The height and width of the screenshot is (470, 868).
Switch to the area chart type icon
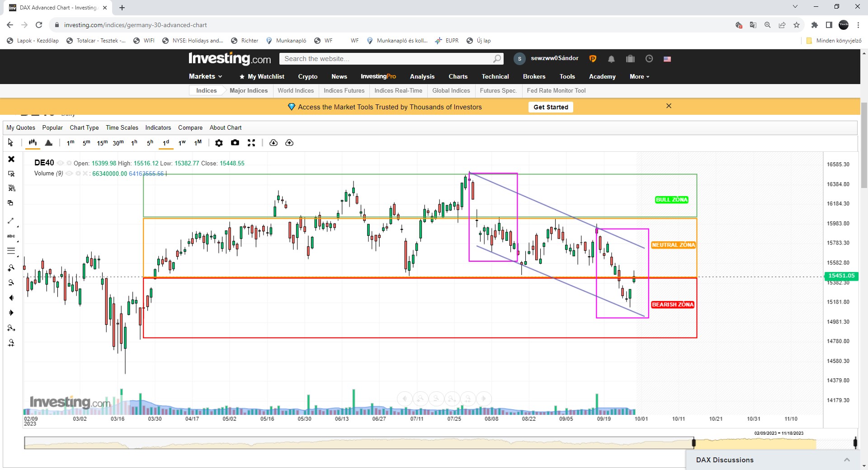[x=49, y=143]
